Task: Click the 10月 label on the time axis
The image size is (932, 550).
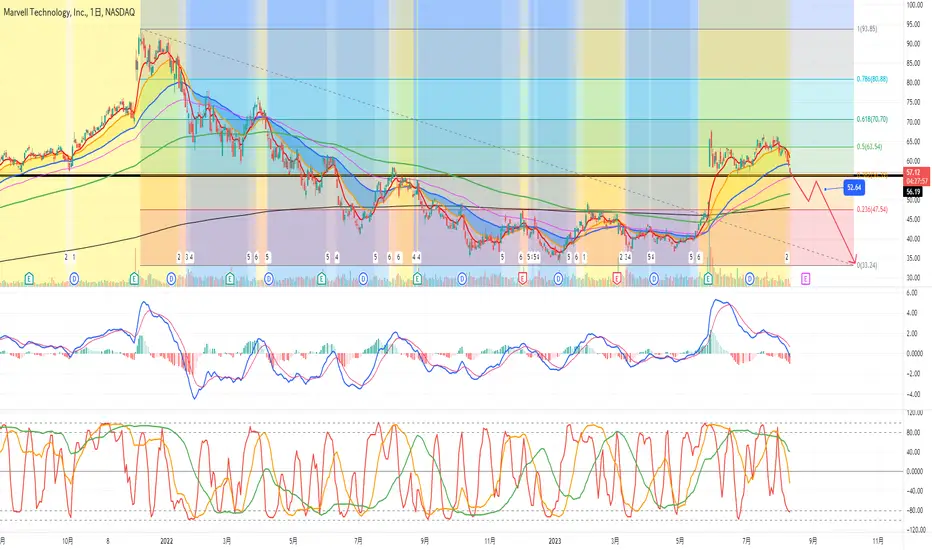Action: pyautogui.click(x=68, y=541)
